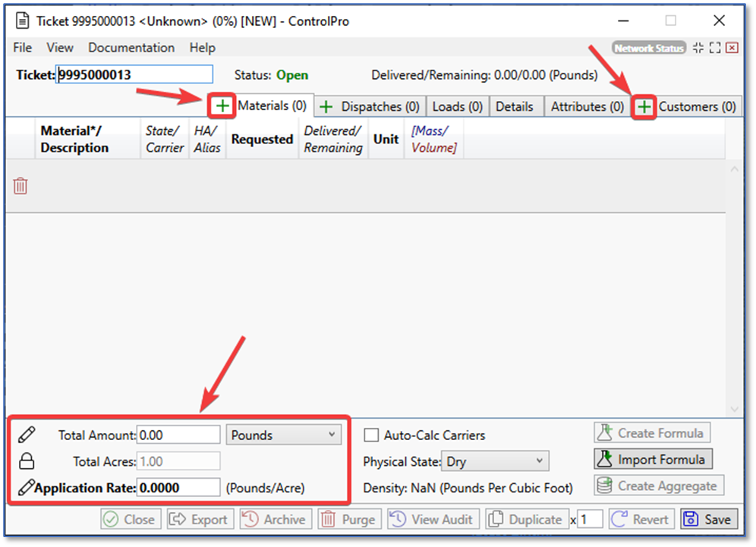Image resolution: width=756 pixels, height=547 pixels.
Task: Click the green plus on Dispatches tab
Action: (326, 107)
